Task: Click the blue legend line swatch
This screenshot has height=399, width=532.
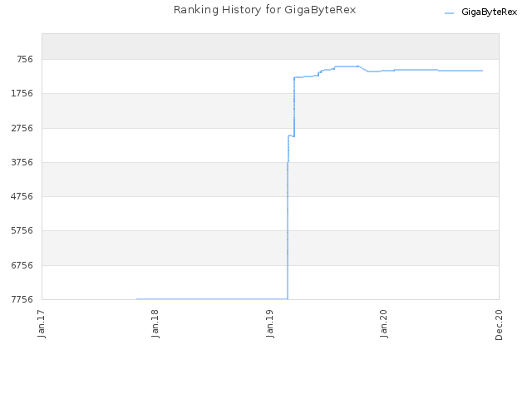Action: point(449,13)
